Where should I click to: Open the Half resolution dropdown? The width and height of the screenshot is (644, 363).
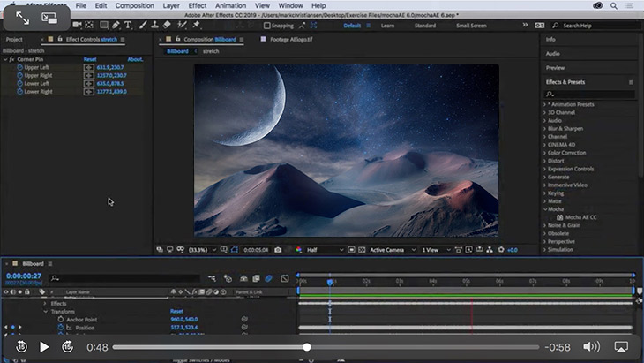coord(325,250)
